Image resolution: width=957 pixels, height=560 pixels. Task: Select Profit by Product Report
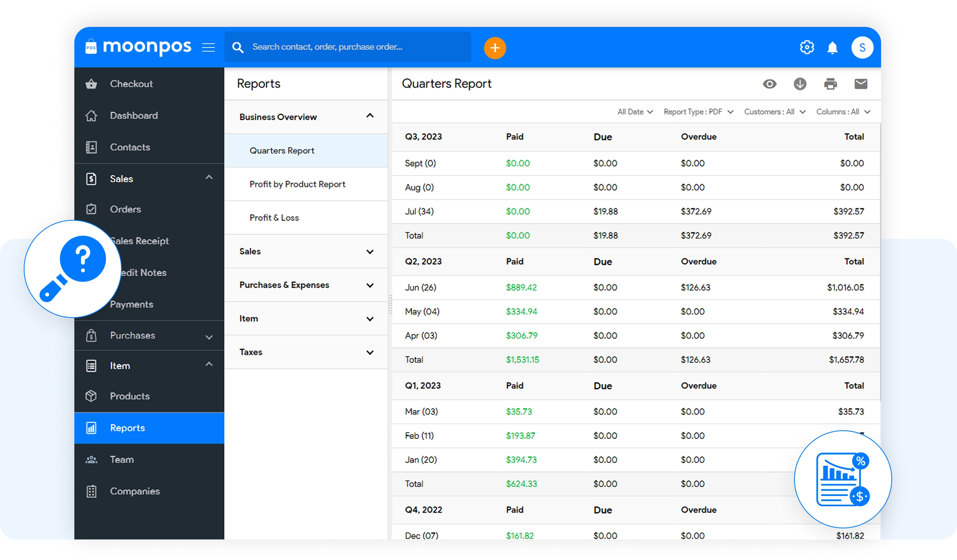pyautogui.click(x=297, y=184)
